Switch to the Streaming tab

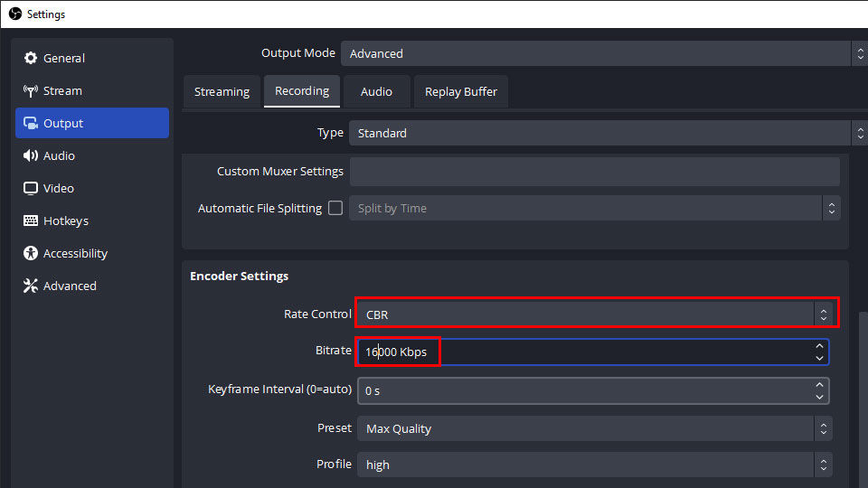(x=222, y=92)
